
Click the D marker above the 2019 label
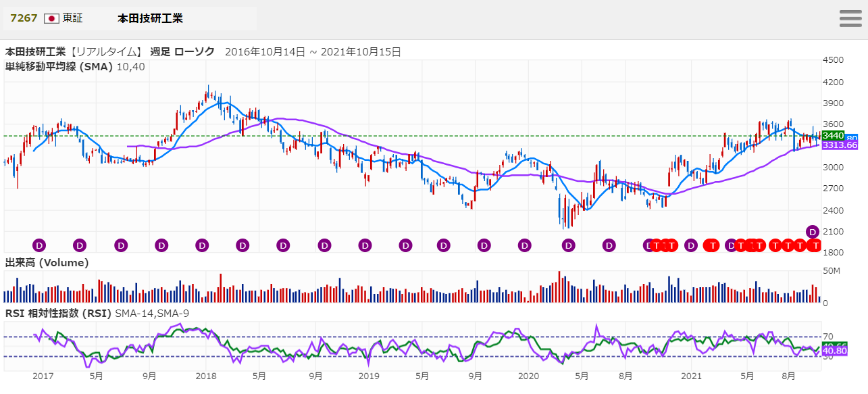(x=365, y=245)
